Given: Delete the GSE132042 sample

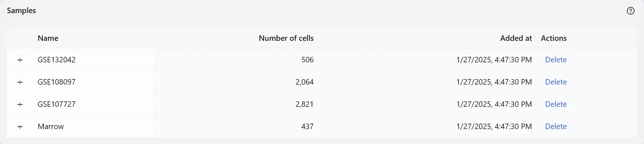Looking at the screenshot, I should click(556, 60).
